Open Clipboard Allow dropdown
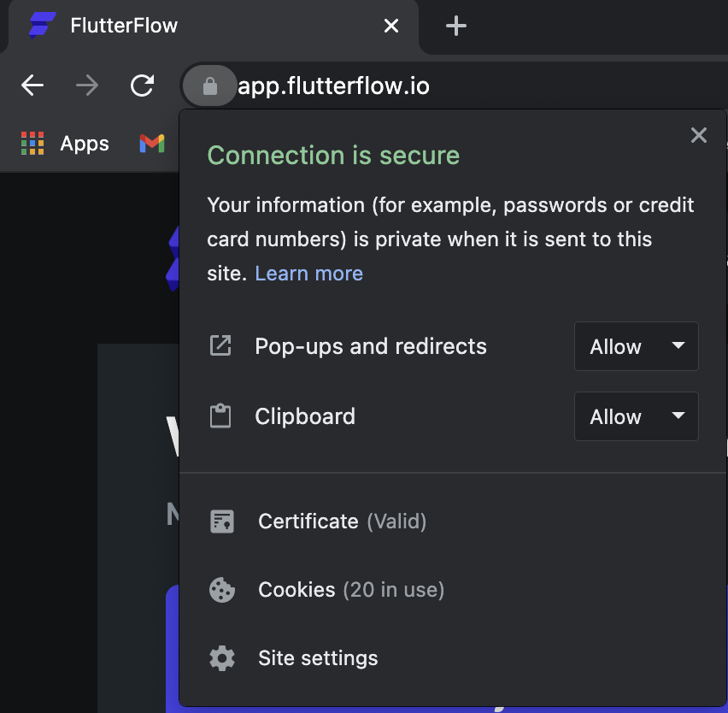 pos(636,416)
